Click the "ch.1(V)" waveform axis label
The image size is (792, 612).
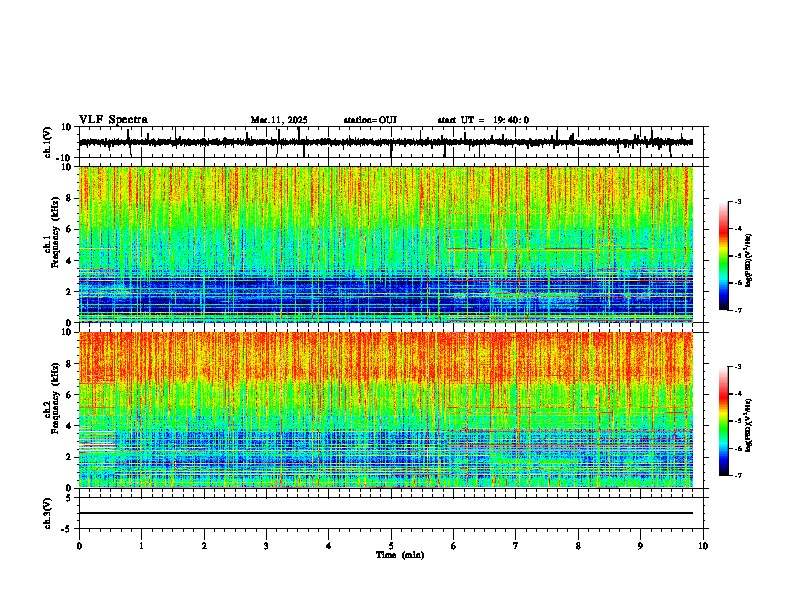(47, 142)
